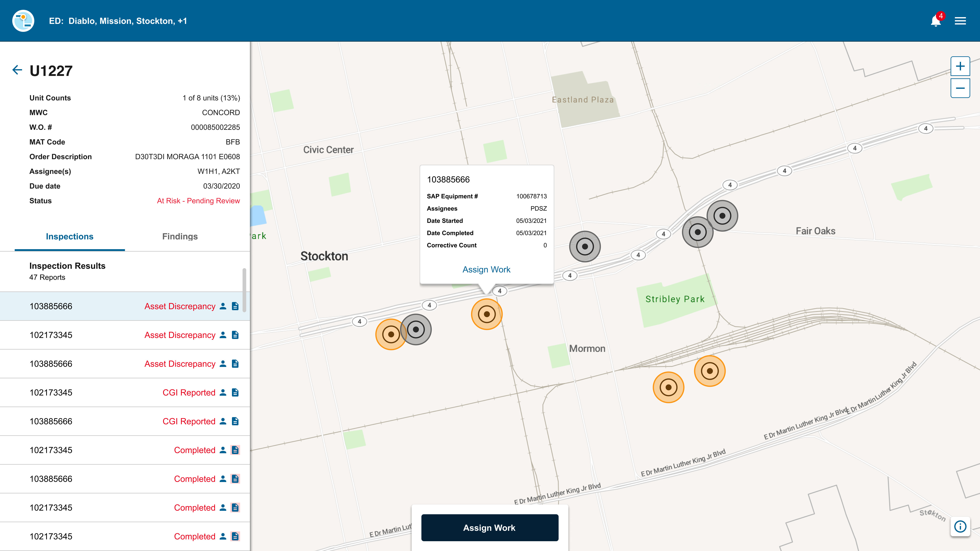Screen dimensions: 980x551
Task: Open assignee icon on 103885666 Completed row
Action: point(223,479)
